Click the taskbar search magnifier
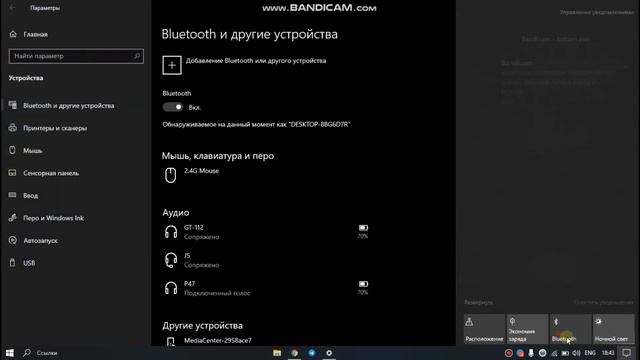 click(27, 353)
